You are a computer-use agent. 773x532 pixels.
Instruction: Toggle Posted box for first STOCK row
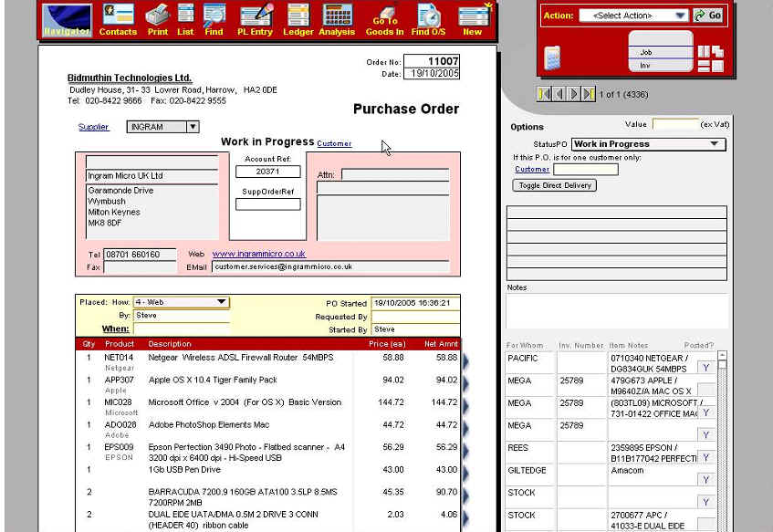(706, 502)
